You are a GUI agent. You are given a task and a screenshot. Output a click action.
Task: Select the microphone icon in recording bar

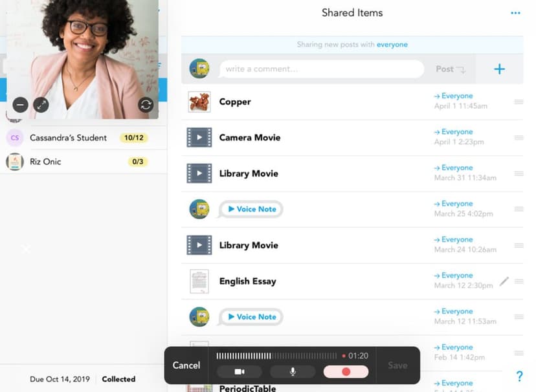tap(291, 372)
